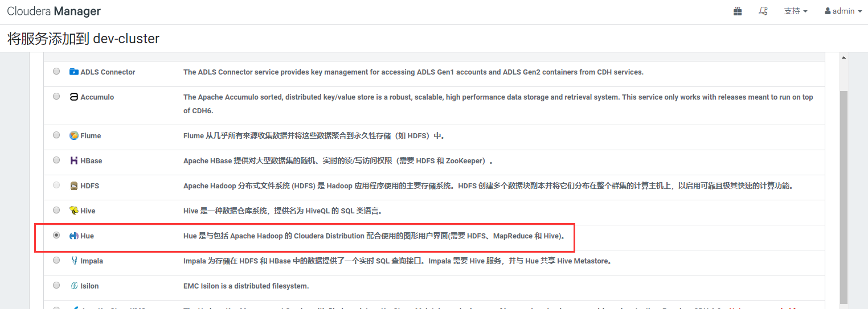The image size is (868, 309).
Task: Select the Impala radio button
Action: tap(56, 261)
